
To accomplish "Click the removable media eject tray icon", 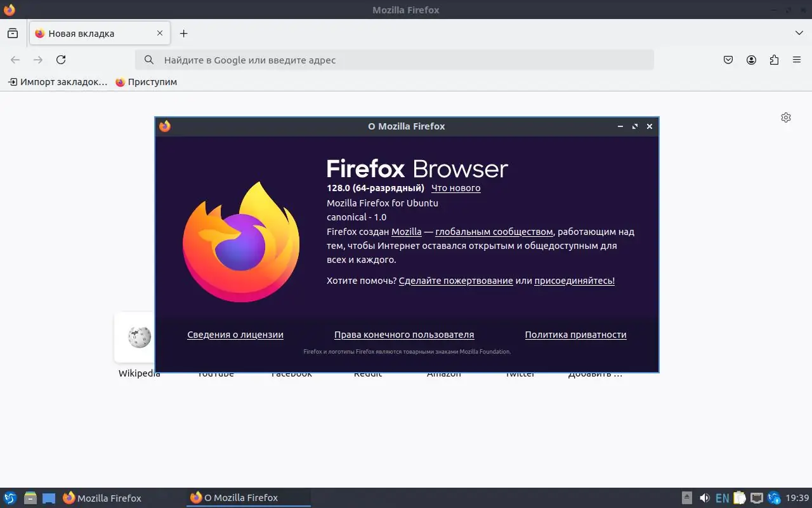I will pos(687,498).
